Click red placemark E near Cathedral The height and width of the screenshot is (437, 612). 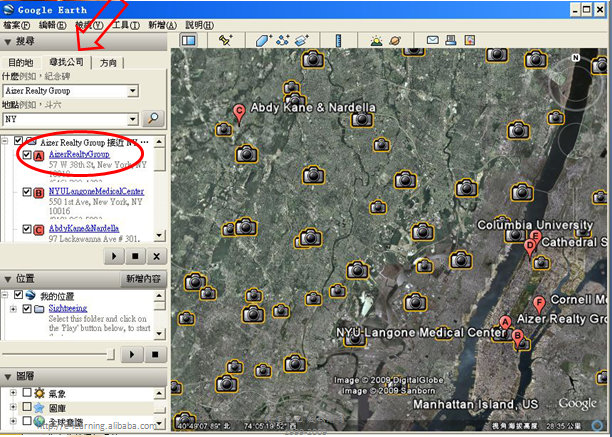(x=536, y=236)
